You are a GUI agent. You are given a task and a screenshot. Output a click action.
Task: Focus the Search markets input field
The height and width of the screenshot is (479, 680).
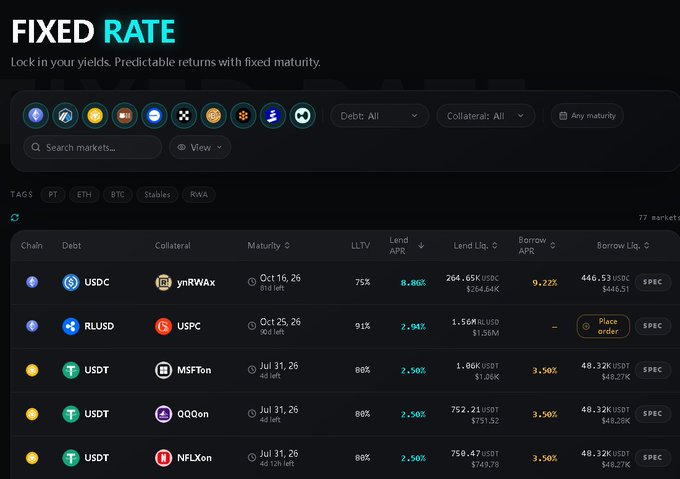tap(93, 147)
